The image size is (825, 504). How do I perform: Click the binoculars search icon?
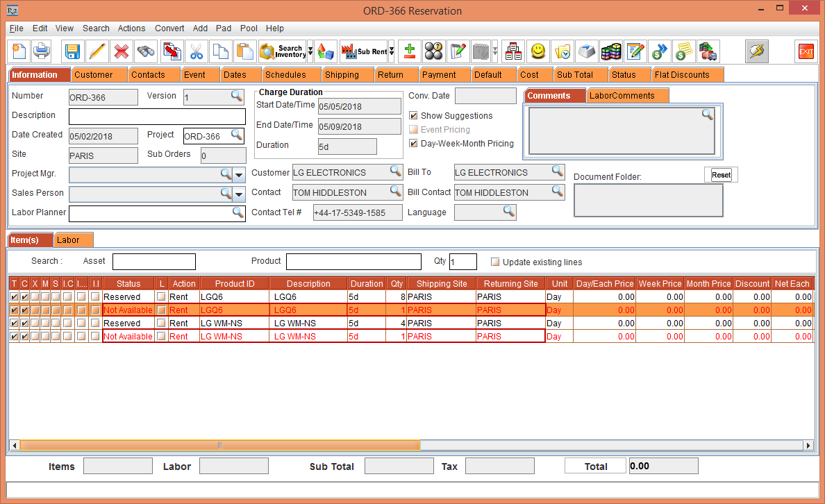pyautogui.click(x=146, y=51)
